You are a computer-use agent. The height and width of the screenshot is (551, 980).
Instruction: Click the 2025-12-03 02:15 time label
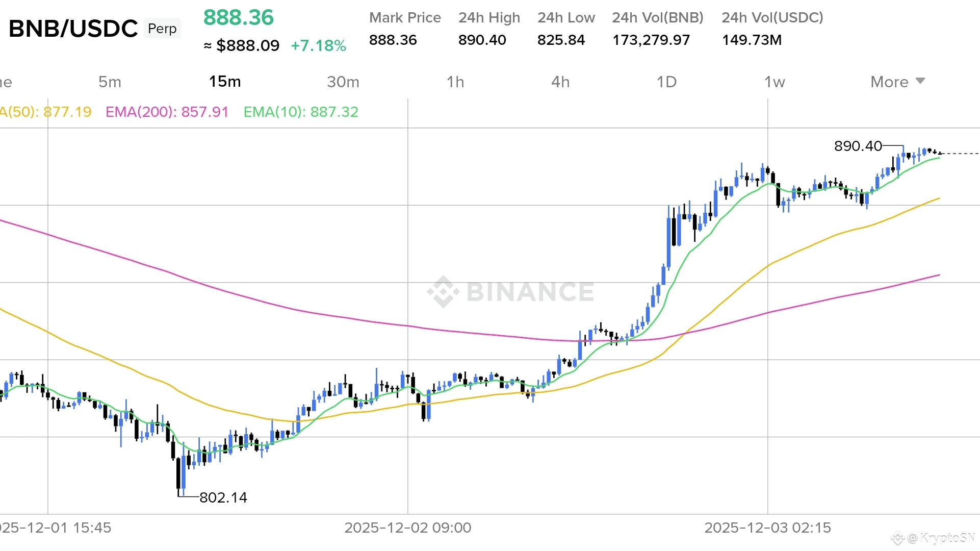pos(767,528)
